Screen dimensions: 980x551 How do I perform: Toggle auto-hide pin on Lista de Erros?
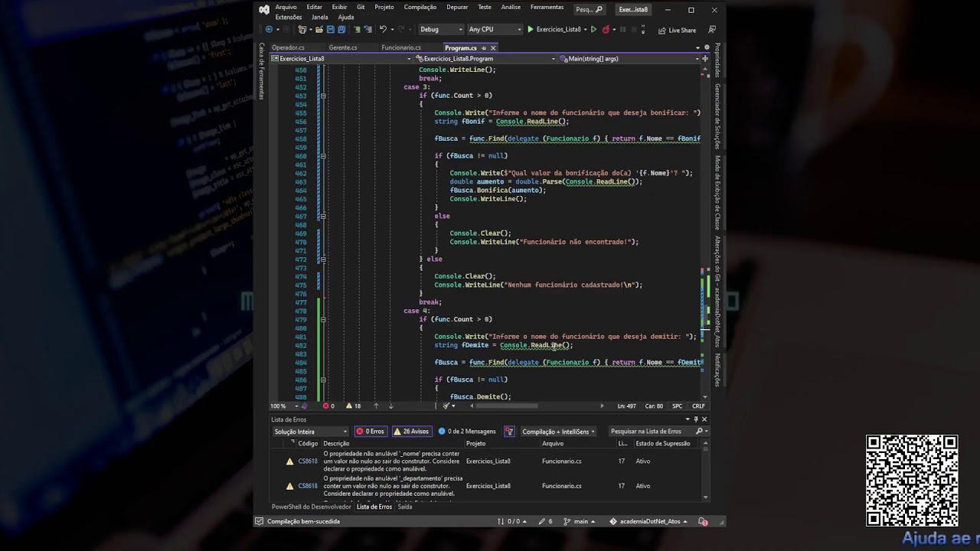696,419
